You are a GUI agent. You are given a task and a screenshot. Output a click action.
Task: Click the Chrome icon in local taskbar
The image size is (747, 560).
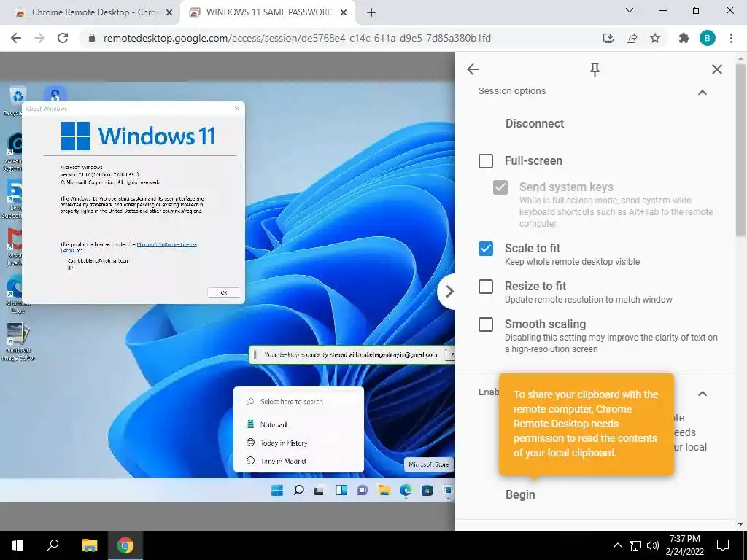[125, 545]
